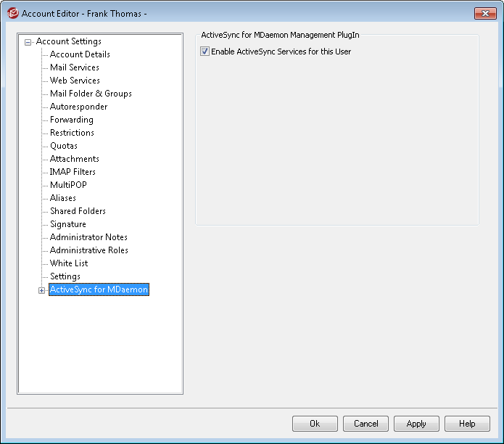This screenshot has width=504, height=444.
Task: Expand the ActiveSync for MDaemon node
Action: (x=41, y=290)
